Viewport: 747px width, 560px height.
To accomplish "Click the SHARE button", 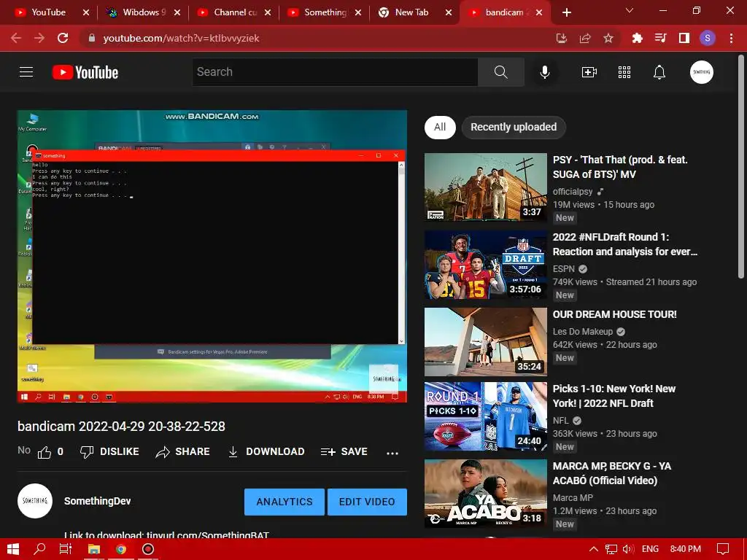I will click(x=183, y=451).
